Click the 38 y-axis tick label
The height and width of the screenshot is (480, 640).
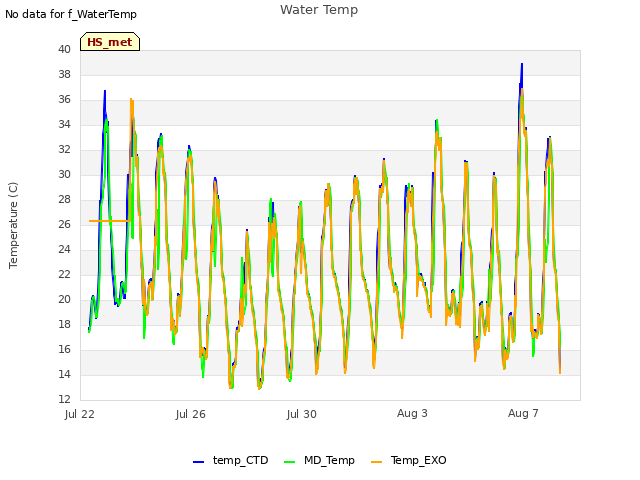64,74
